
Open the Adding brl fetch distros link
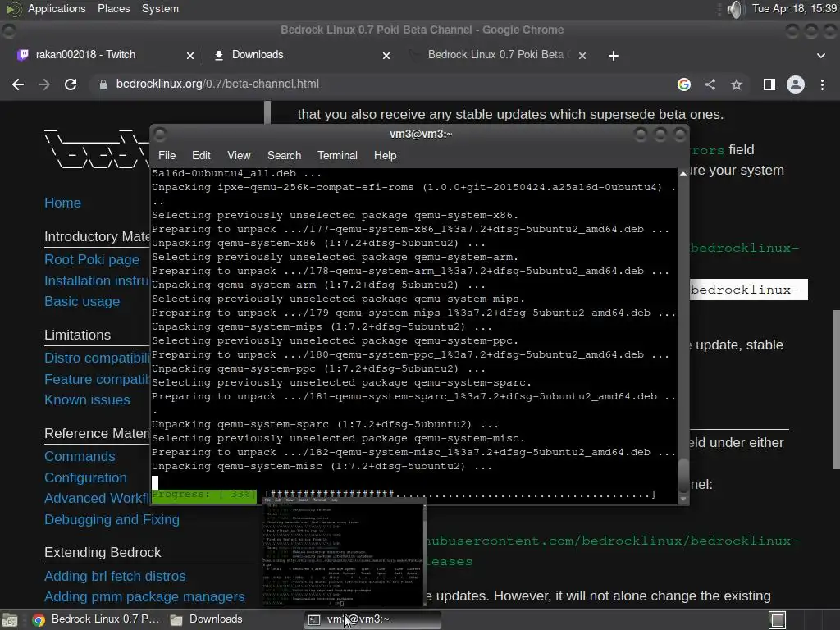pos(115,577)
